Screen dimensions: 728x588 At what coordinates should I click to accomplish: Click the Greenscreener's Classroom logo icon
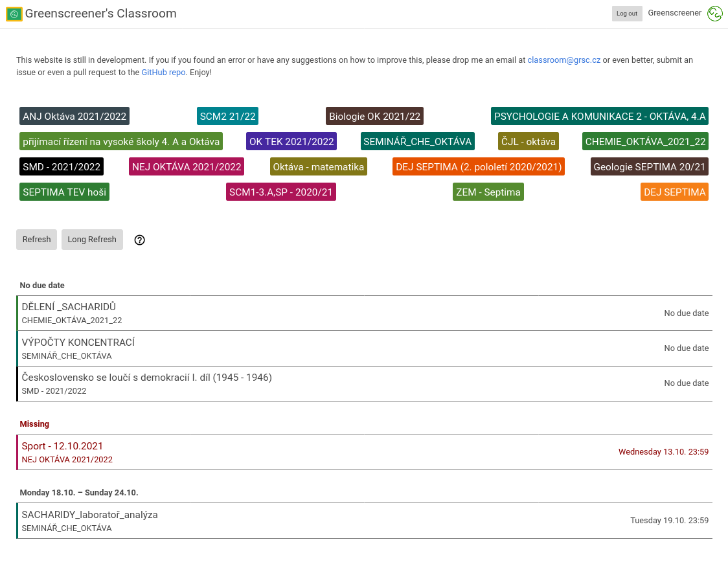[14, 13]
